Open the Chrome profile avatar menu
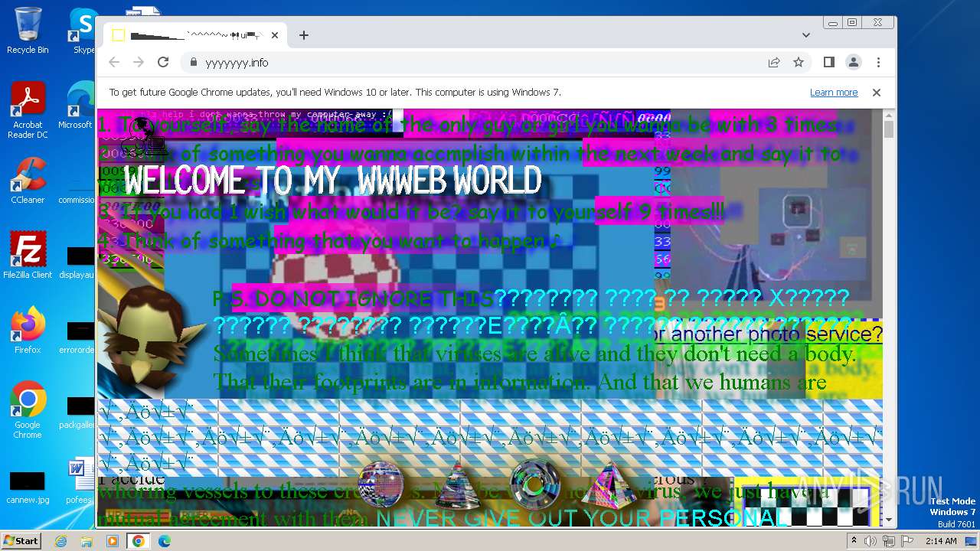This screenshot has height=551, width=980. click(x=854, y=63)
